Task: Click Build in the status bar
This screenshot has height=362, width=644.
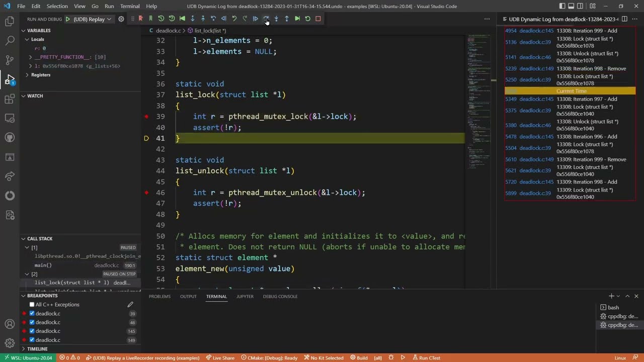Action: coord(359,358)
